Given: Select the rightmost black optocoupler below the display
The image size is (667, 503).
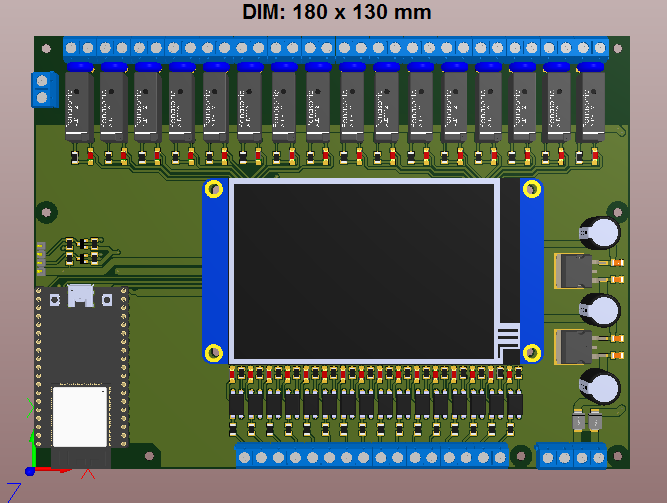Looking at the screenshot, I should (515, 405).
